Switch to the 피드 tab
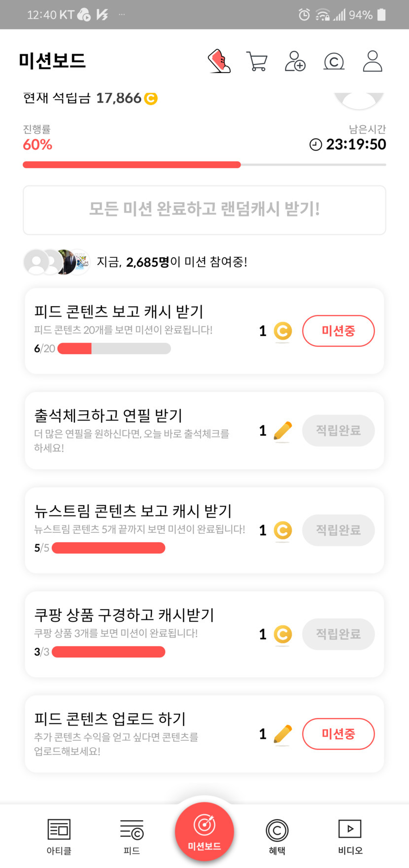This screenshot has height=868, width=409. point(132,836)
